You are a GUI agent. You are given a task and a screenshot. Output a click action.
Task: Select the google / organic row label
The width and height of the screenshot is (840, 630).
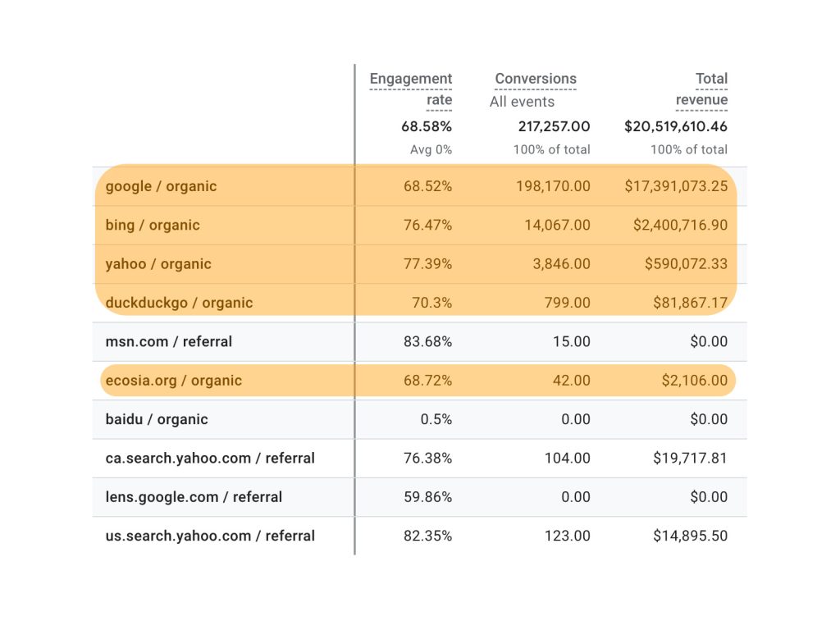click(162, 186)
